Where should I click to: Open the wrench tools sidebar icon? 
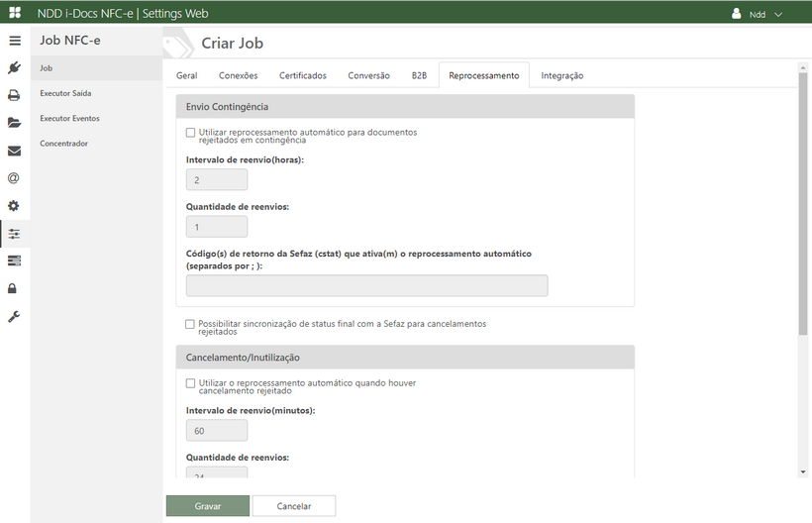point(14,316)
